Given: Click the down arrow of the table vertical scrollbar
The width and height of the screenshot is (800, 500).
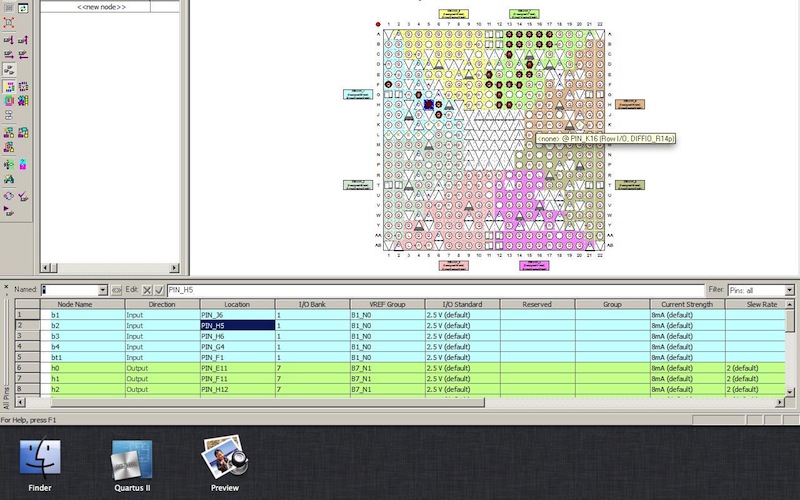Looking at the screenshot, I should tap(792, 392).
